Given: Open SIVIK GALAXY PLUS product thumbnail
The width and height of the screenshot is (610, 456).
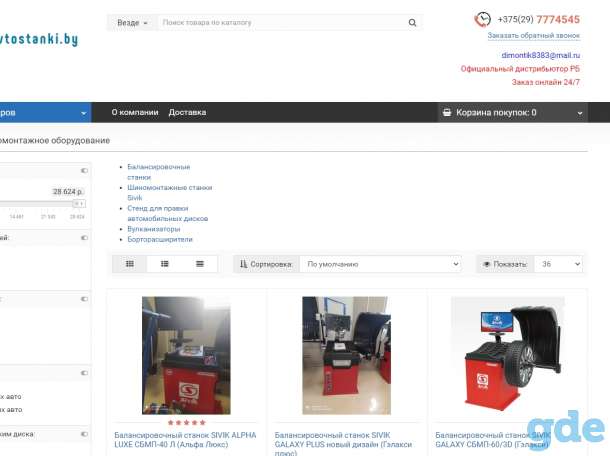Looking at the screenshot, I should click(x=346, y=356).
